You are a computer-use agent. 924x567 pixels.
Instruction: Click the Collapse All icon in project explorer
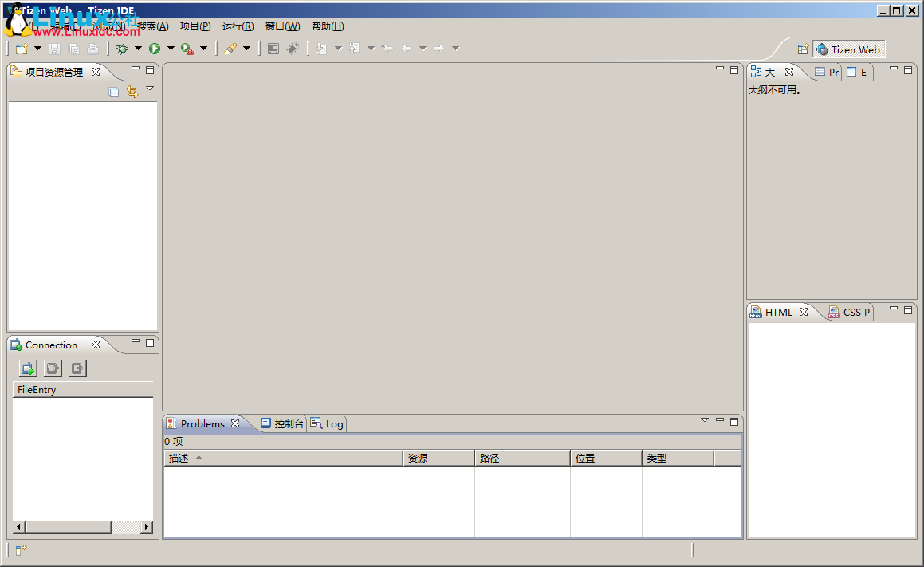[x=114, y=93]
